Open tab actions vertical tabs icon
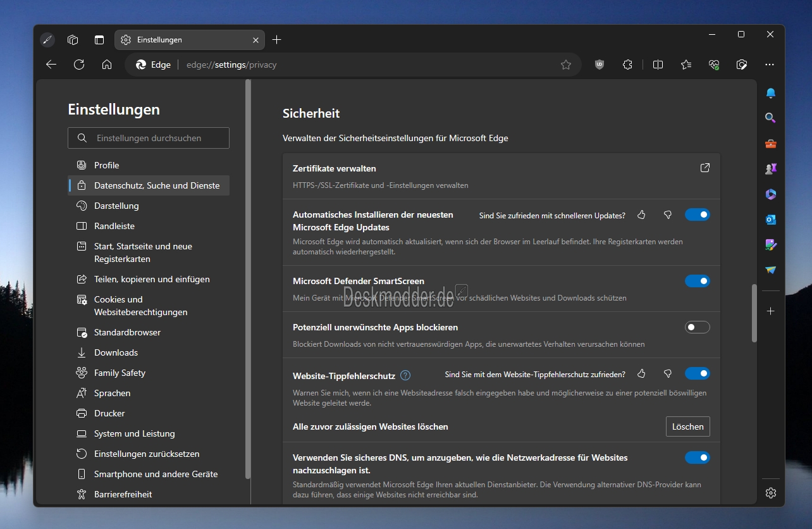812x529 pixels. point(99,40)
